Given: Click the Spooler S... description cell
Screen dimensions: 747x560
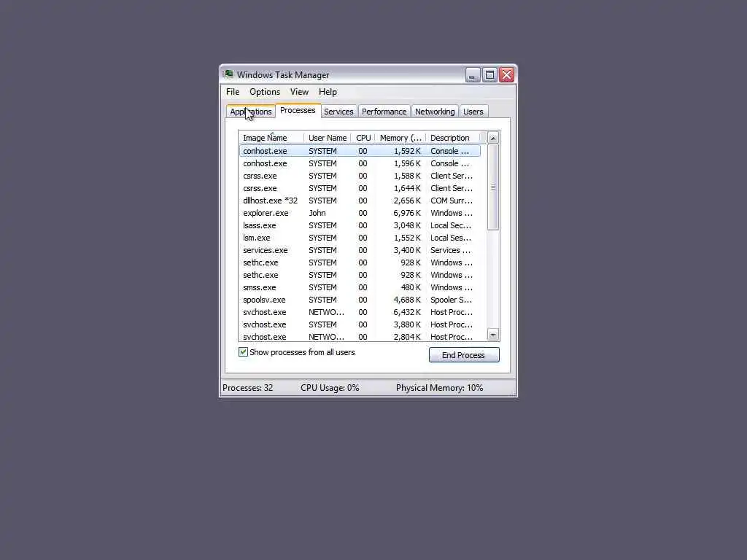Looking at the screenshot, I should coord(451,300).
